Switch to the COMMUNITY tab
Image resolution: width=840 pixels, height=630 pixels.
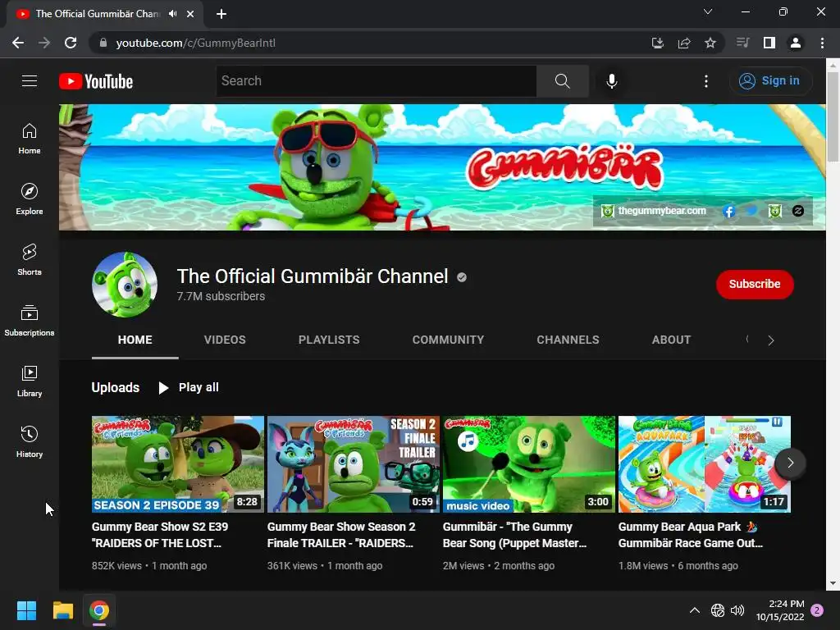pos(449,340)
